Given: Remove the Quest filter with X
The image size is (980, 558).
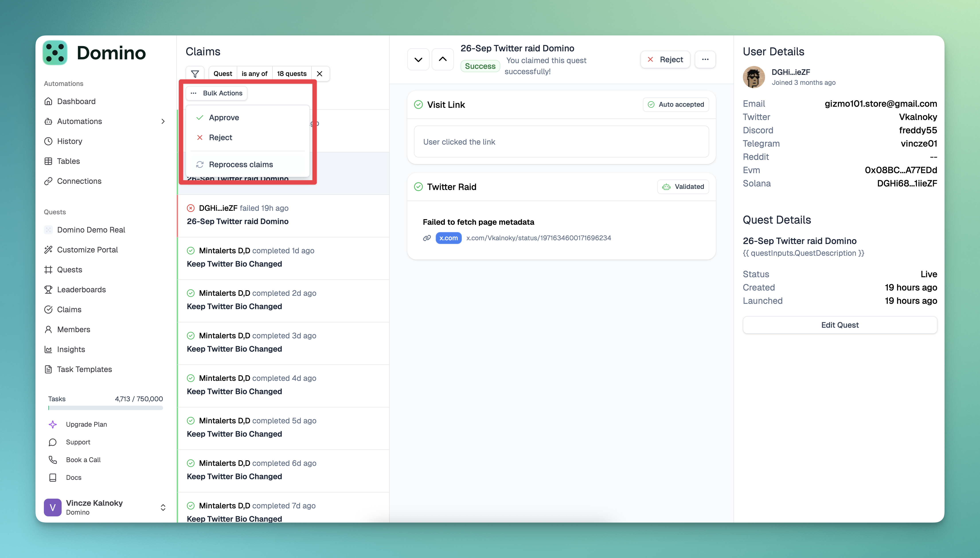Looking at the screenshot, I should (x=320, y=74).
